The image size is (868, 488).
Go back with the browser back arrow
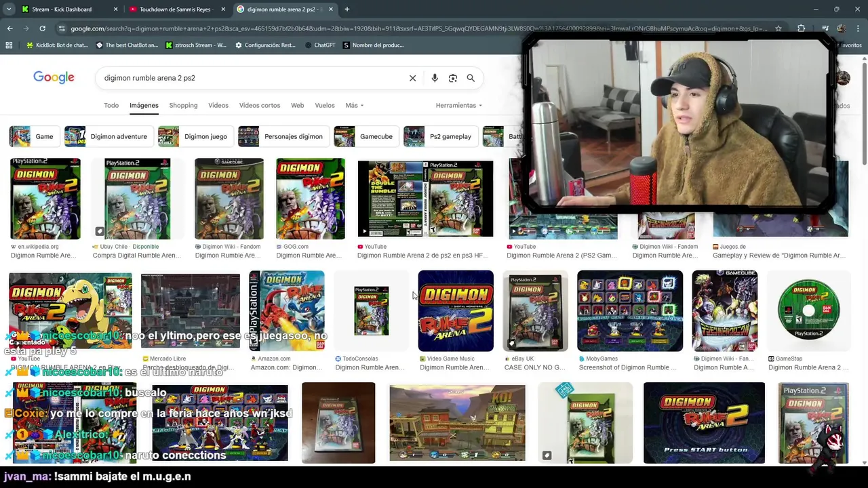9,28
